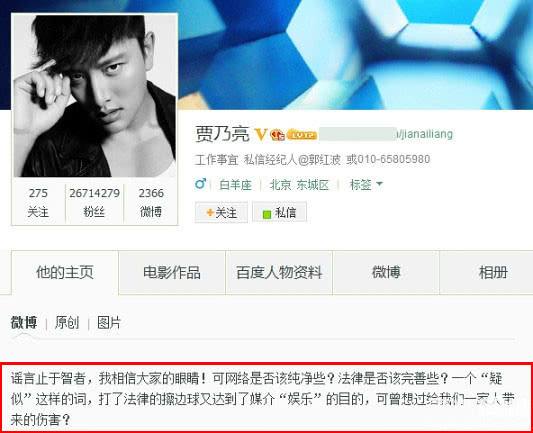Filter posts by 图片 pictures

click(109, 323)
